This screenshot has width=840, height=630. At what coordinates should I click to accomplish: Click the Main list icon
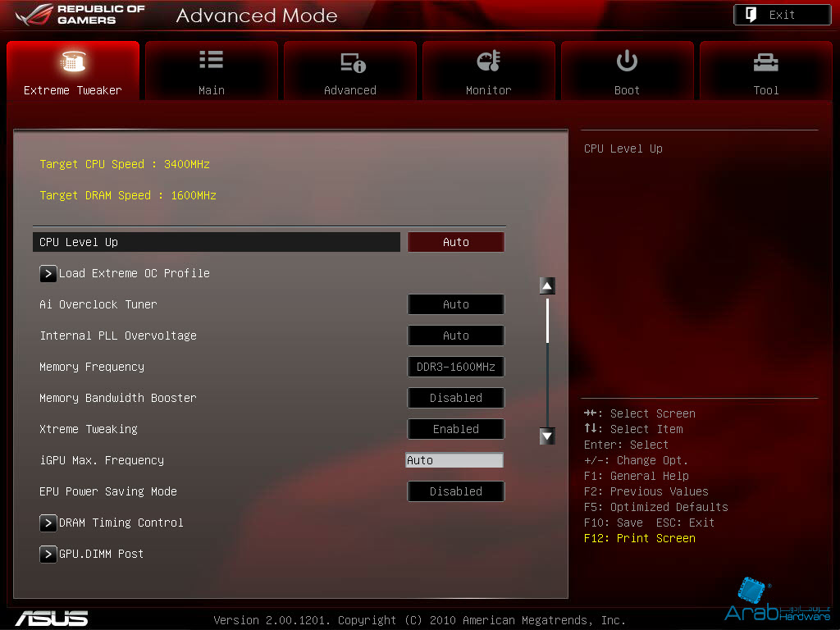coord(211,59)
